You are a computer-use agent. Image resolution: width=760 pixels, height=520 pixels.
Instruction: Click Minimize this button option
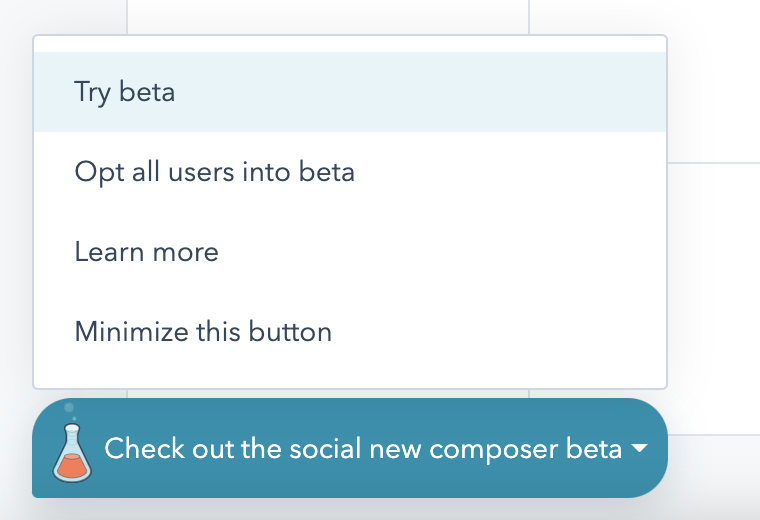[203, 331]
